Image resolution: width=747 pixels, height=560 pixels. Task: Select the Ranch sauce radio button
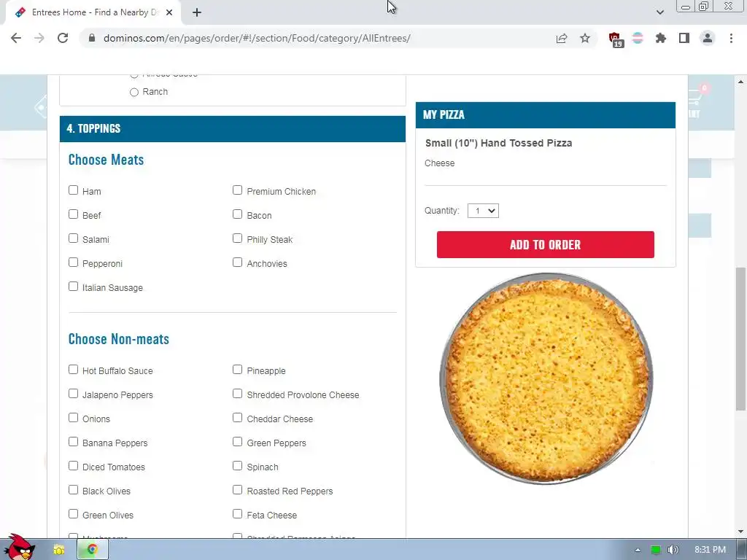(134, 92)
